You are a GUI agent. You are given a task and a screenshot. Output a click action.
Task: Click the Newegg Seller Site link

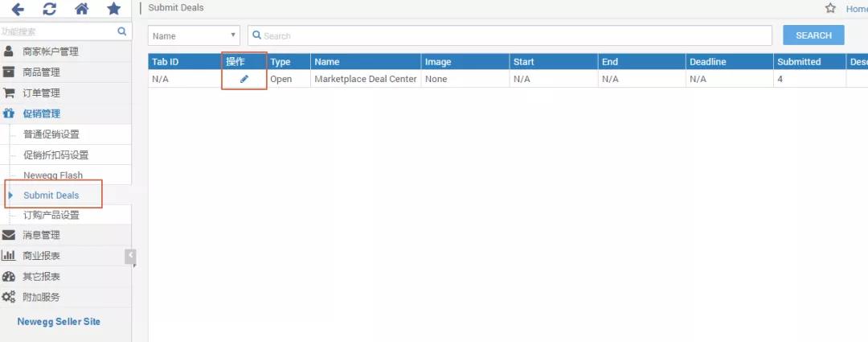click(x=59, y=321)
